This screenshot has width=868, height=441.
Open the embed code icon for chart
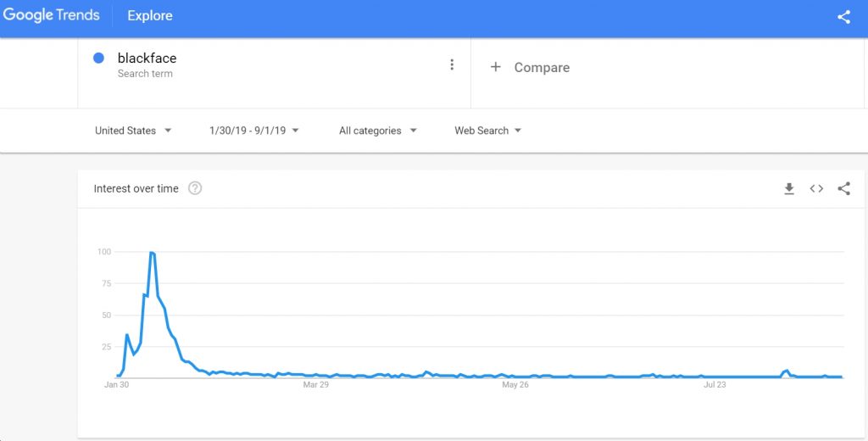click(x=816, y=188)
